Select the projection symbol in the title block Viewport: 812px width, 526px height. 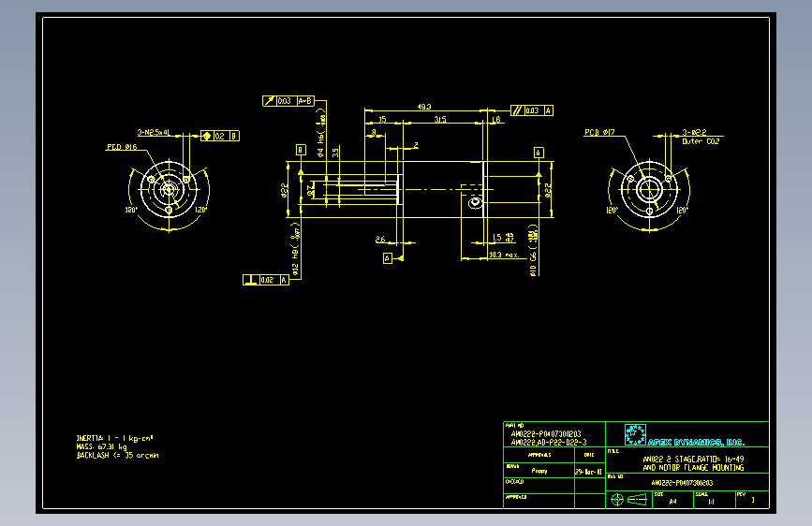point(629,500)
